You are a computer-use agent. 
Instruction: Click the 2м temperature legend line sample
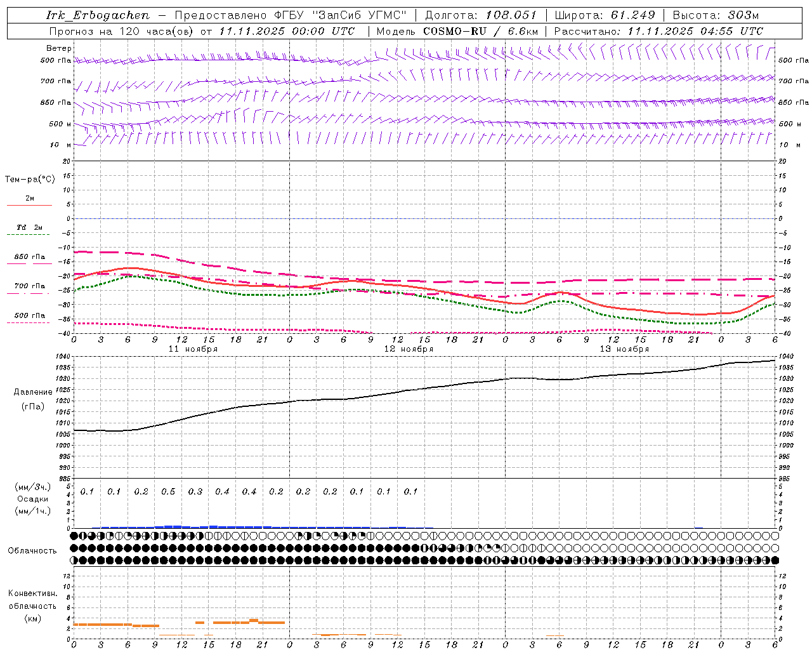[29, 206]
